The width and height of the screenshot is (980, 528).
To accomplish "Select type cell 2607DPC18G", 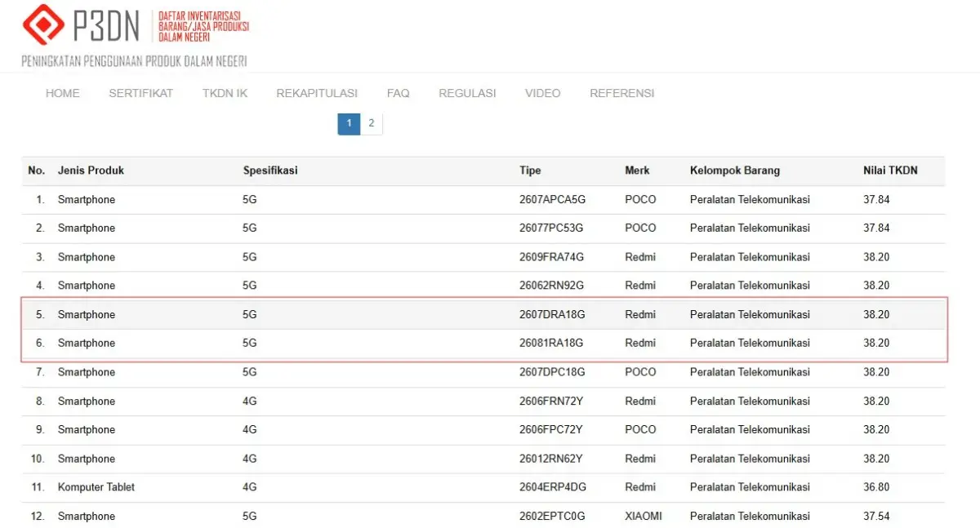I will (x=553, y=372).
